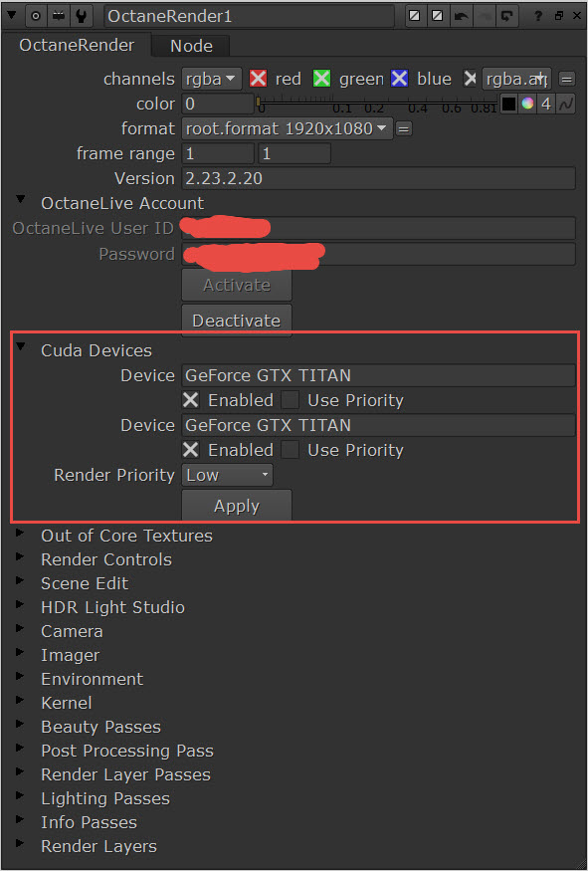Click the center node (target) icon

(36, 16)
